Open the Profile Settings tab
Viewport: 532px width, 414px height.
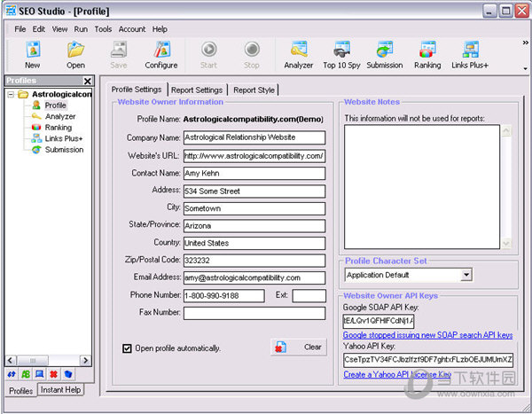[137, 90]
